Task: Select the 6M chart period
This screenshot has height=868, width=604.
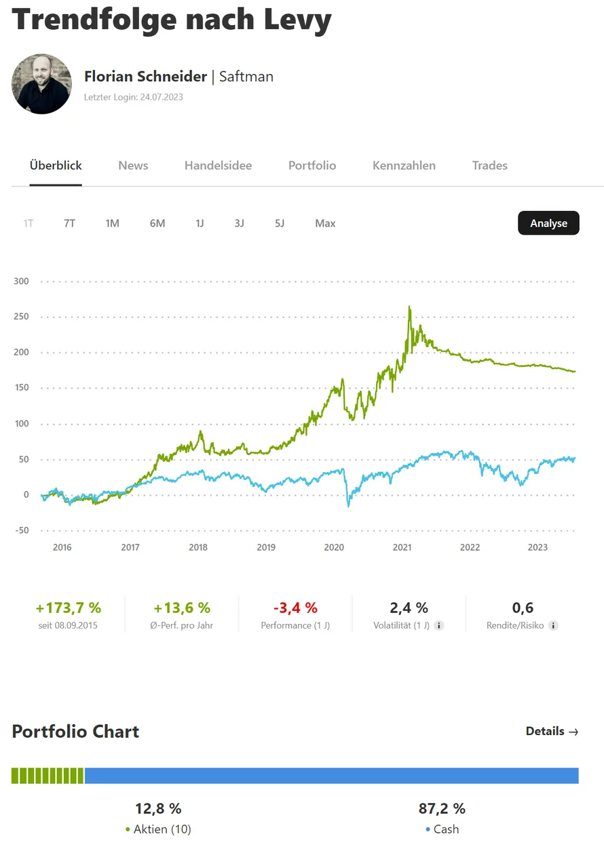Action: coord(157,223)
